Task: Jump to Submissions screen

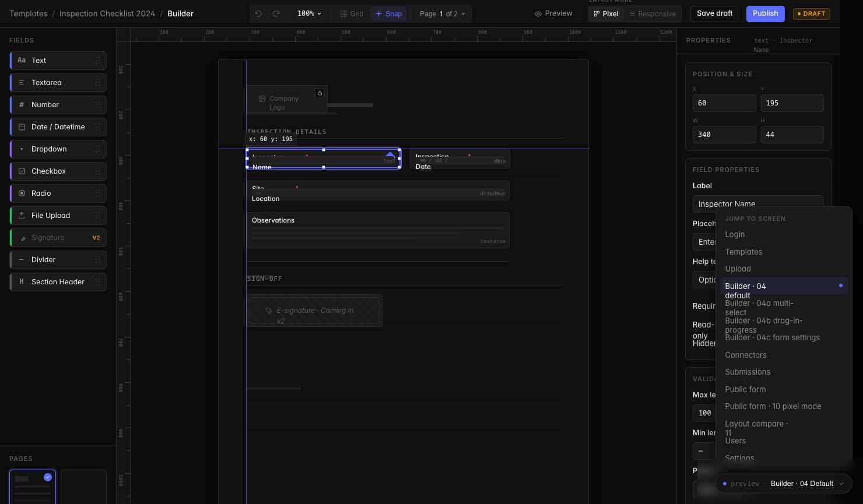Action: click(784, 372)
